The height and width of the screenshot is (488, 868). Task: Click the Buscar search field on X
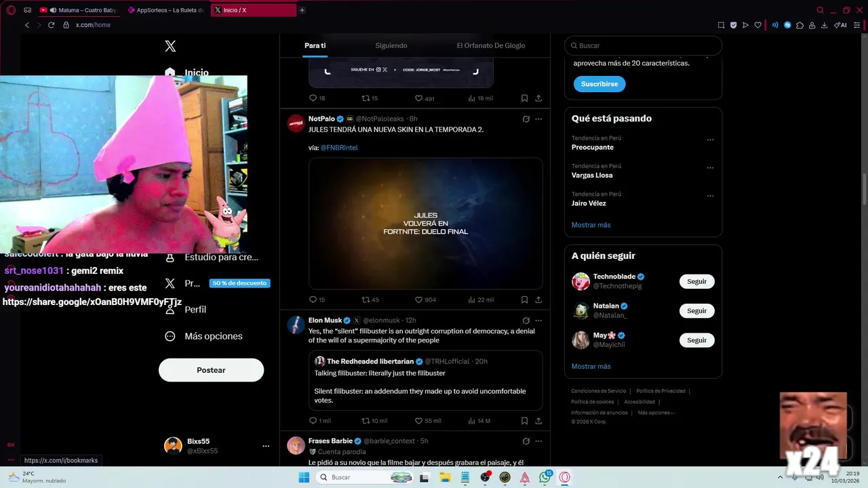point(643,45)
